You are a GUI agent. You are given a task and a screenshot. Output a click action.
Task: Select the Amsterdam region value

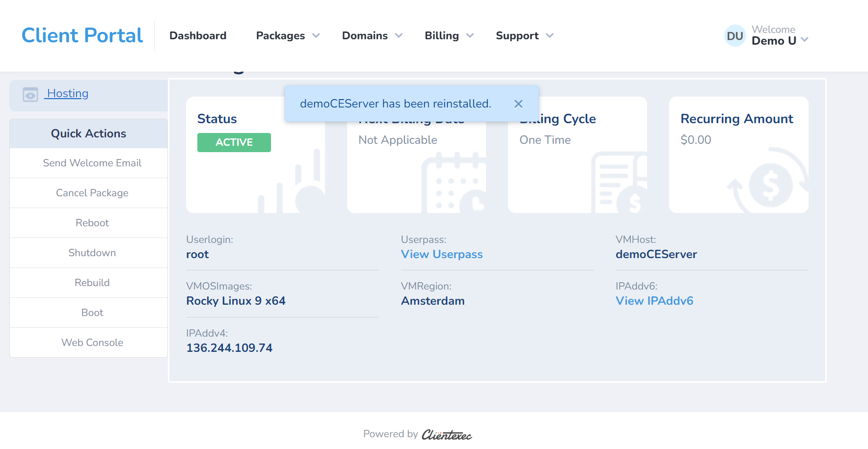pos(433,301)
